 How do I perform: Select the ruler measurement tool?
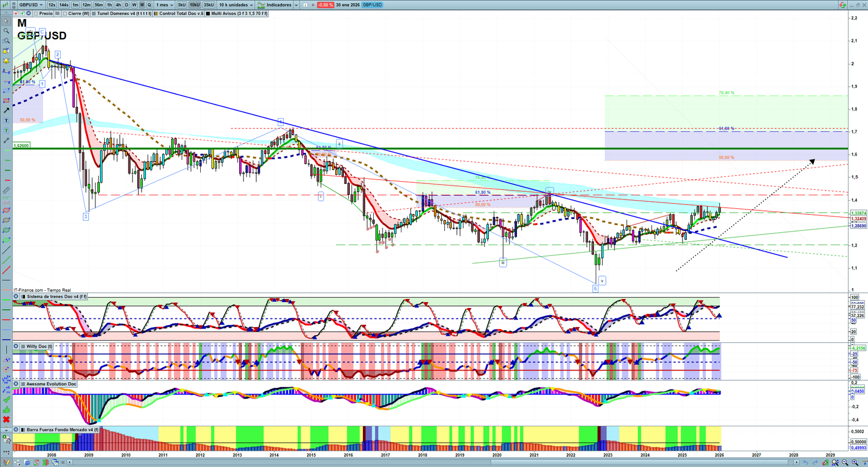click(6, 190)
